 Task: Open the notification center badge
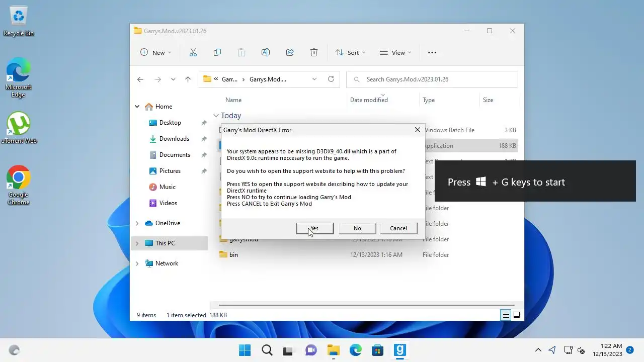pyautogui.click(x=629, y=349)
